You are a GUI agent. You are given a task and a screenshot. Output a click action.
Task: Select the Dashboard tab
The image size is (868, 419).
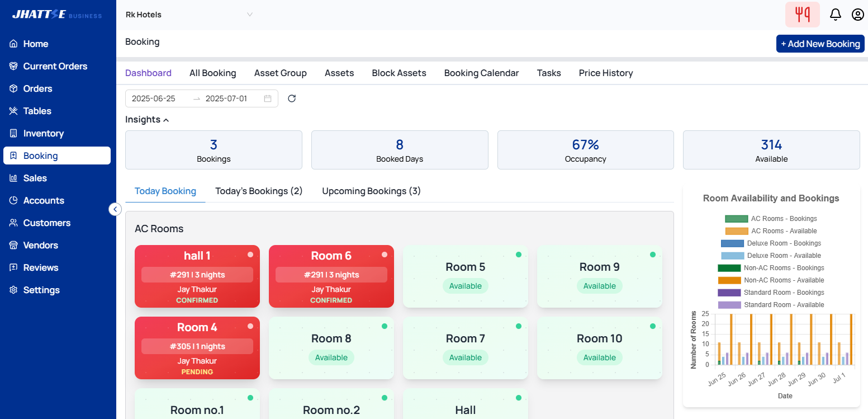coord(148,73)
